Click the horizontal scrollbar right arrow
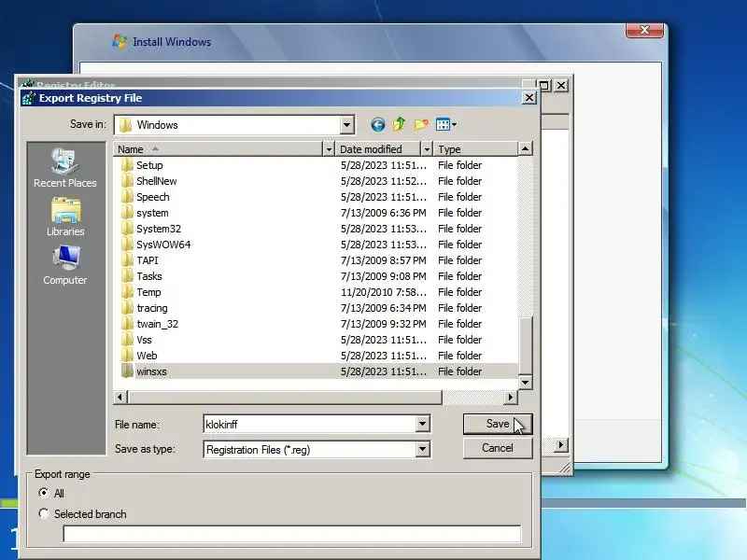The width and height of the screenshot is (747, 560). coord(511,397)
